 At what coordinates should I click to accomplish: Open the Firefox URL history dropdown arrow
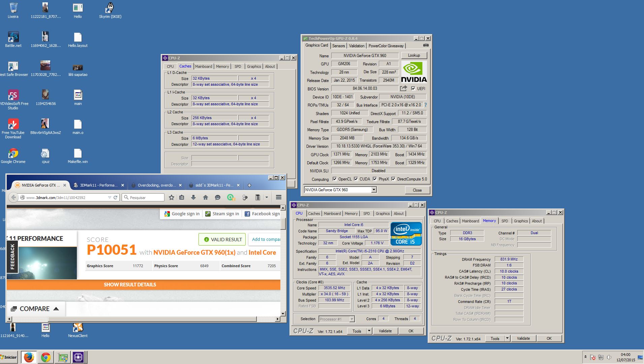pyautogui.click(x=110, y=197)
